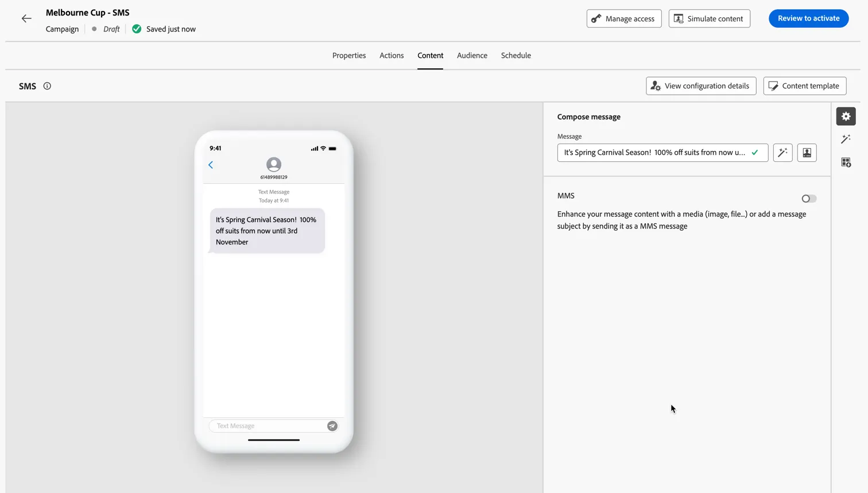Open the content experiment icon in right rail
This screenshot has width=868, height=493.
[846, 162]
